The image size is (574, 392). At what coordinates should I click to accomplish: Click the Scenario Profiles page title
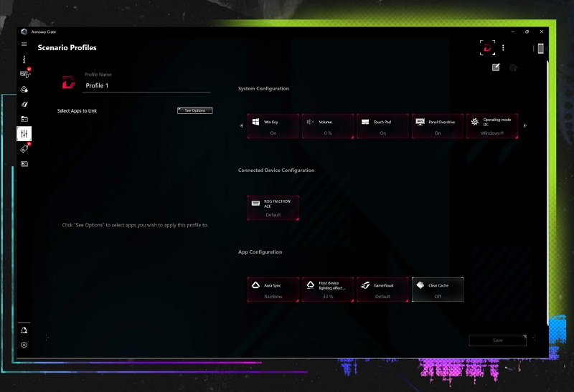tap(67, 47)
